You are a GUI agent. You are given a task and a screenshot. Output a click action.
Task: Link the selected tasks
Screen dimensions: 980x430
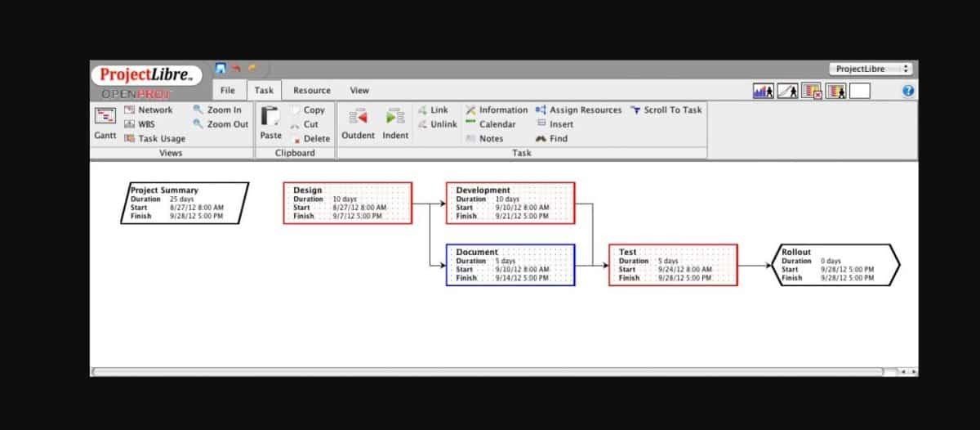point(433,110)
